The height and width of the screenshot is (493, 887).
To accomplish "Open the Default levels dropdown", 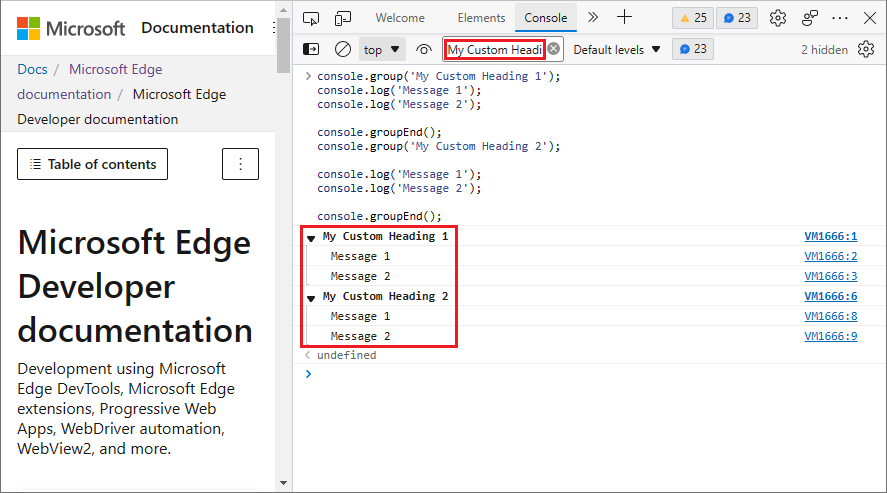I will tap(617, 50).
